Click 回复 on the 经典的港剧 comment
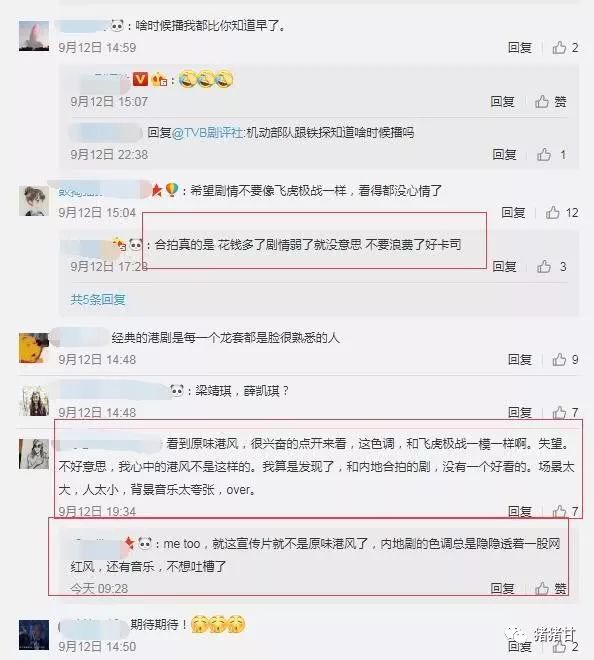 [x=519, y=359]
